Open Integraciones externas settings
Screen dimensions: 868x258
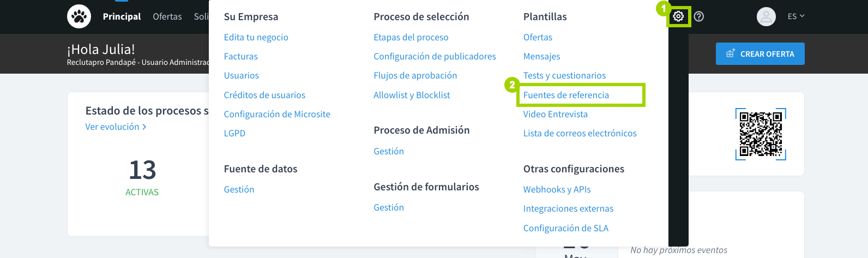pos(568,208)
